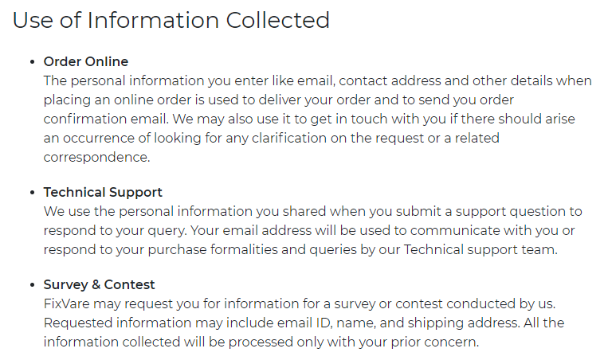This screenshot has width=604, height=364.
Task: Select the 'Survey & Contest' bold heading
Action: pyautogui.click(x=99, y=284)
